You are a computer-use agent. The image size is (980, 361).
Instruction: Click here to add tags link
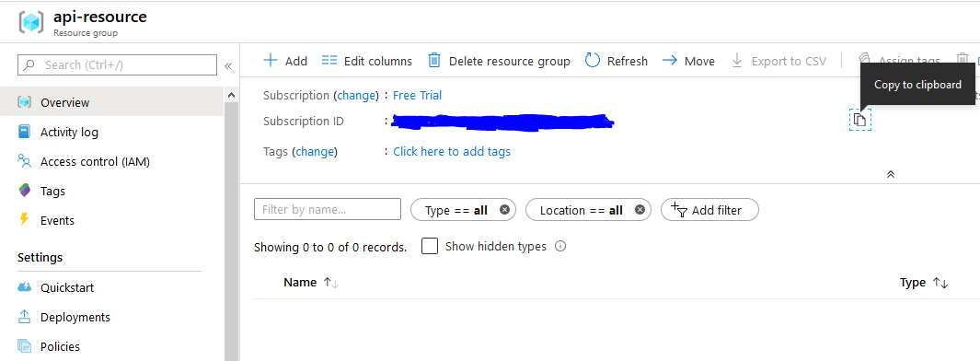coord(452,151)
